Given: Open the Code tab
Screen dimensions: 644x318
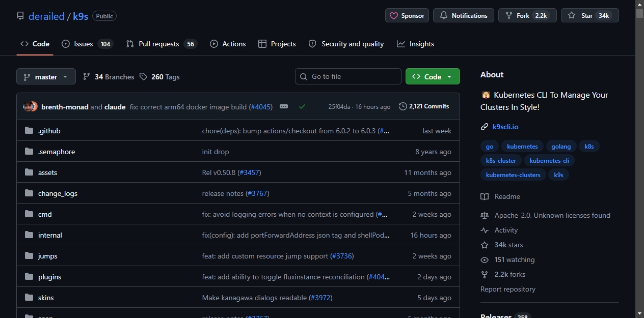Looking at the screenshot, I should (35, 44).
